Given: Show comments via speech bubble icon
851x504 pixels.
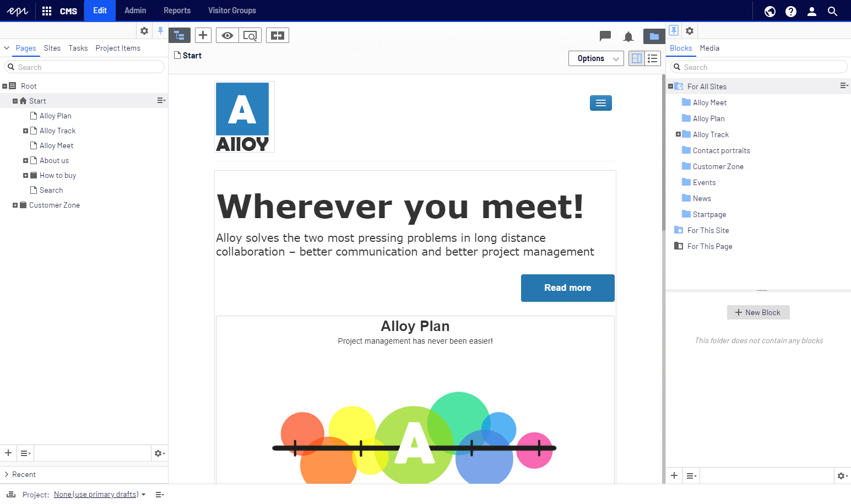Looking at the screenshot, I should point(605,36).
